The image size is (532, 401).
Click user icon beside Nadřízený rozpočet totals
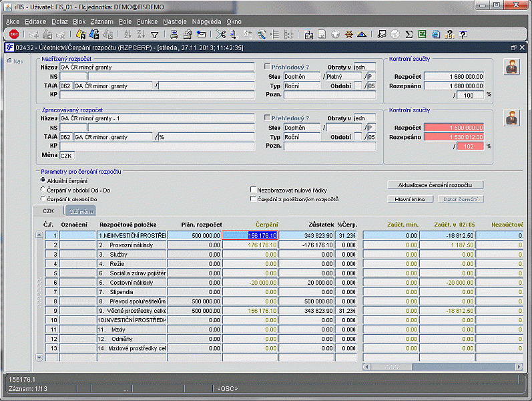tap(511, 67)
